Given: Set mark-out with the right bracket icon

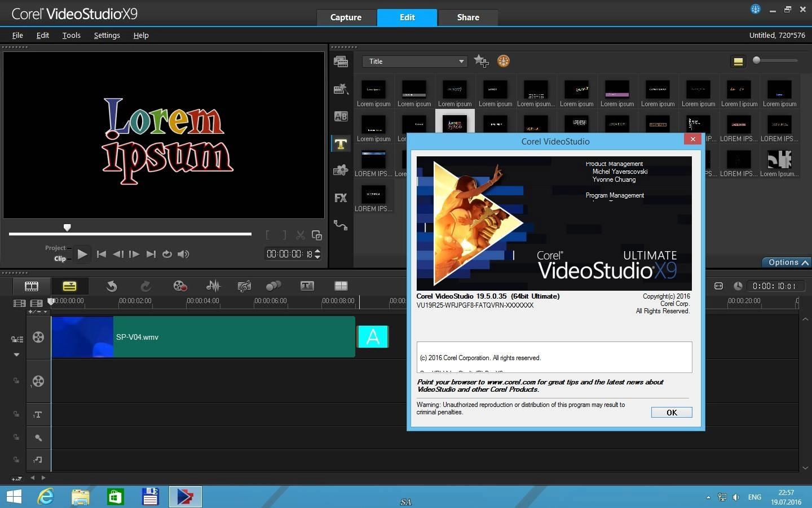Looking at the screenshot, I should pos(284,235).
